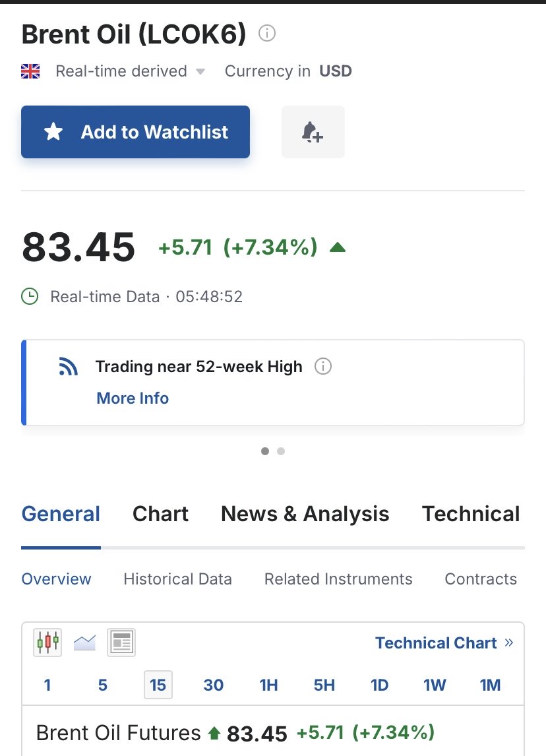Click the +5.71 (+7.34%) change beside large price
546x756 pixels.
click(x=238, y=247)
